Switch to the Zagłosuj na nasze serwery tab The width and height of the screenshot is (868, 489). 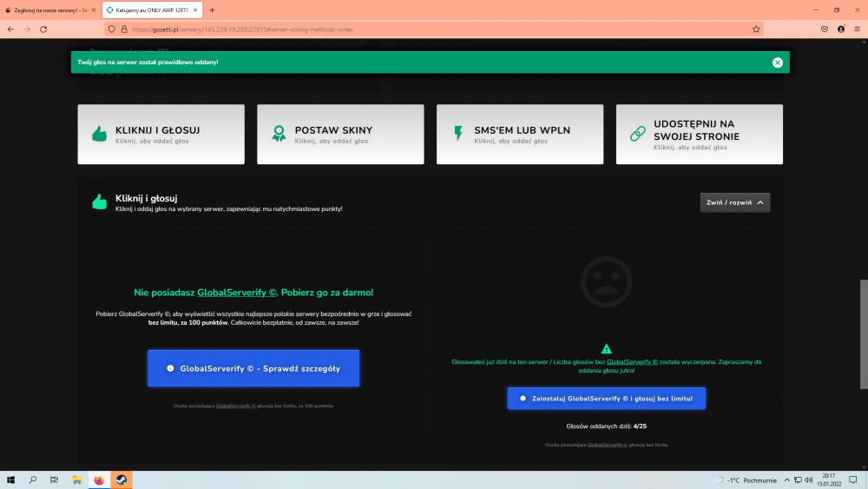tap(48, 10)
